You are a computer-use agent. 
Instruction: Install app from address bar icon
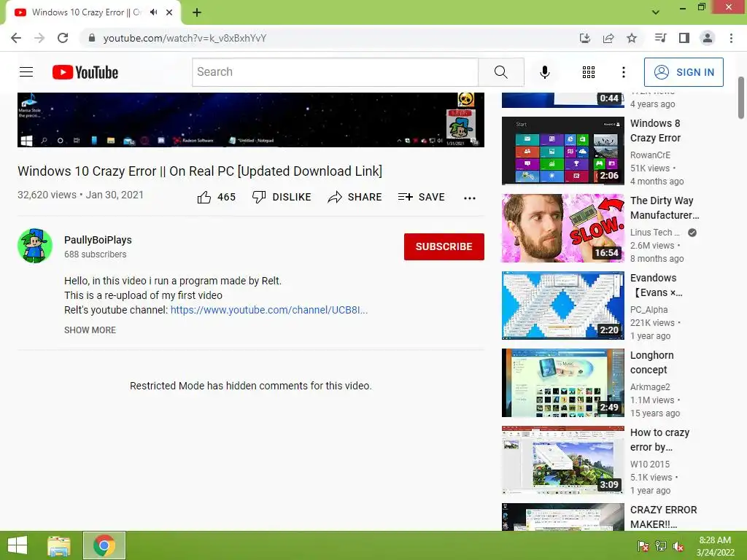click(x=584, y=38)
